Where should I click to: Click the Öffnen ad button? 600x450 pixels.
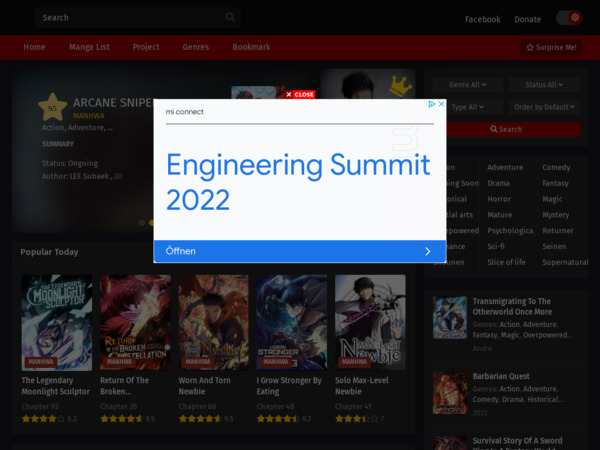pos(300,251)
